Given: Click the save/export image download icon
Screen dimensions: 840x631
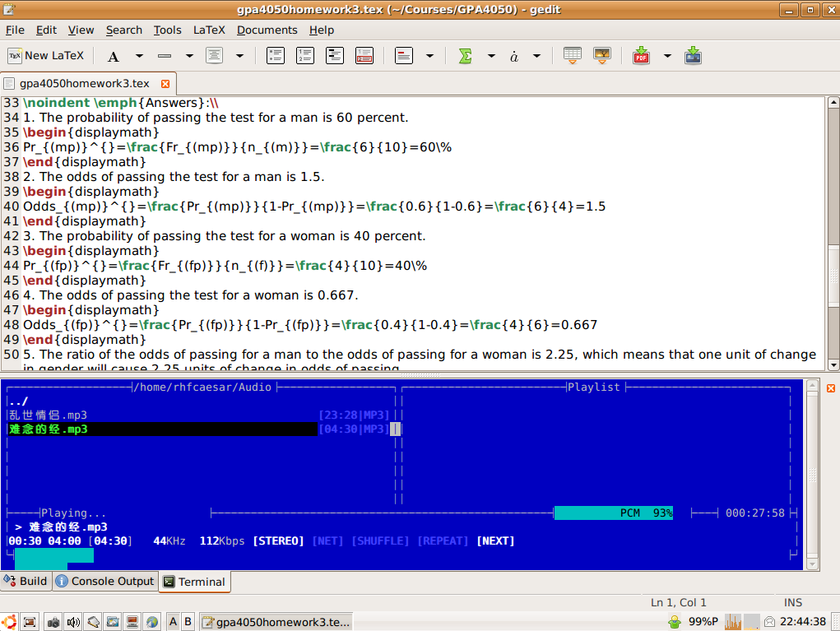Looking at the screenshot, I should coord(693,56).
